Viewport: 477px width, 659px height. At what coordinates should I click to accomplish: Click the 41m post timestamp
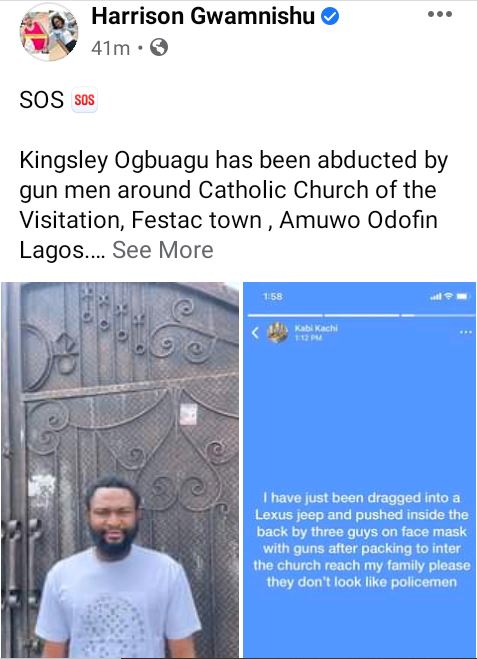(x=111, y=48)
